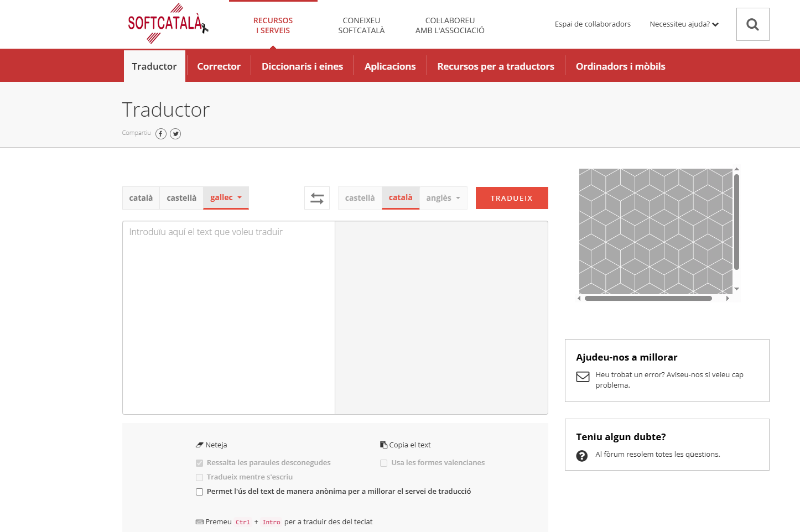Click the banner frame scroll left arrow
The width and height of the screenshot is (800, 532).
(x=579, y=299)
